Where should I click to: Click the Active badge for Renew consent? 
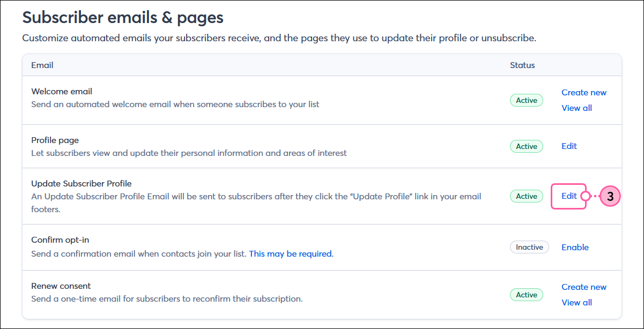point(526,295)
